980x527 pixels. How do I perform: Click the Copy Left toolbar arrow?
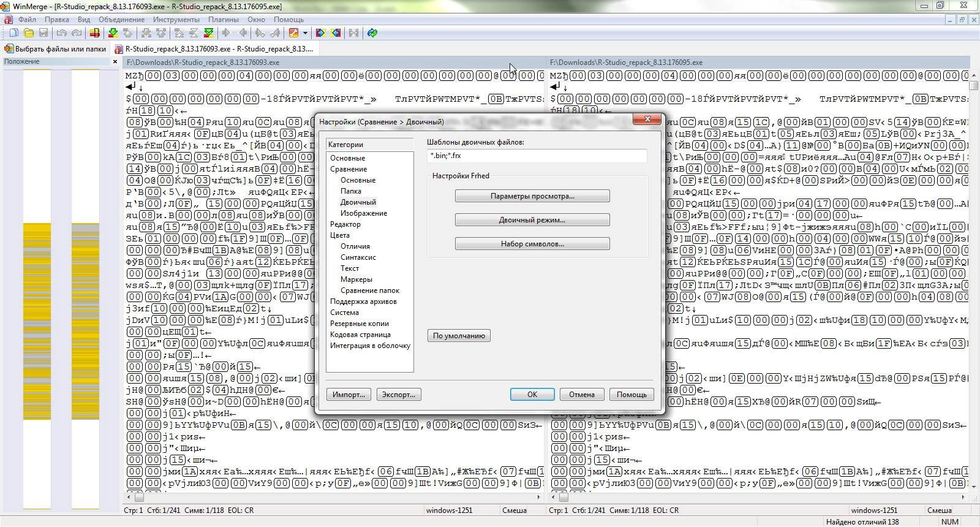(x=243, y=33)
